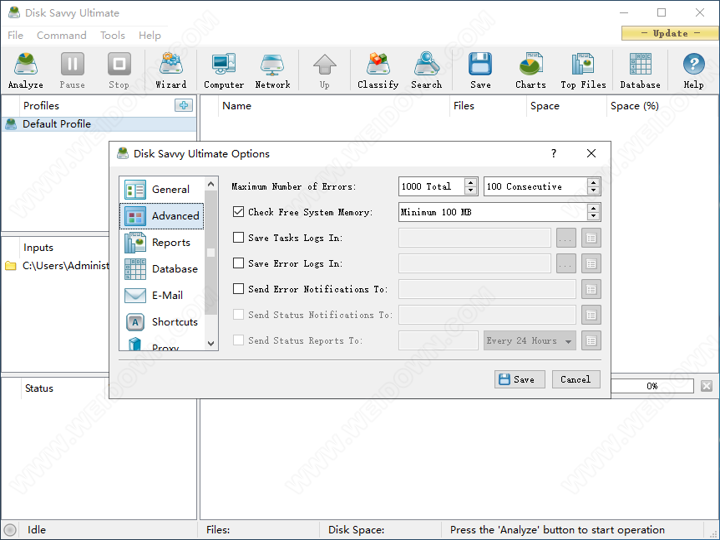This screenshot has width=720, height=540.
Task: Click the yellow Update button
Action: (669, 33)
